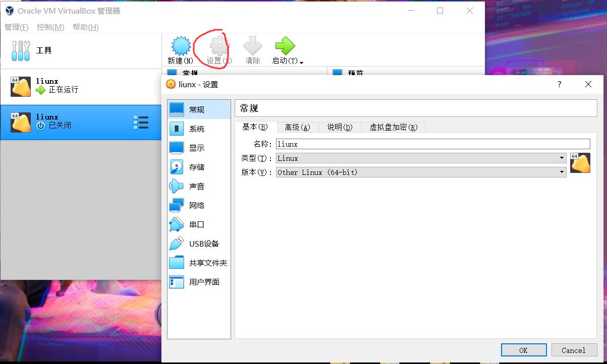Close the VirtualBox manager window
Screen dimensions: 607x364
[470, 11]
